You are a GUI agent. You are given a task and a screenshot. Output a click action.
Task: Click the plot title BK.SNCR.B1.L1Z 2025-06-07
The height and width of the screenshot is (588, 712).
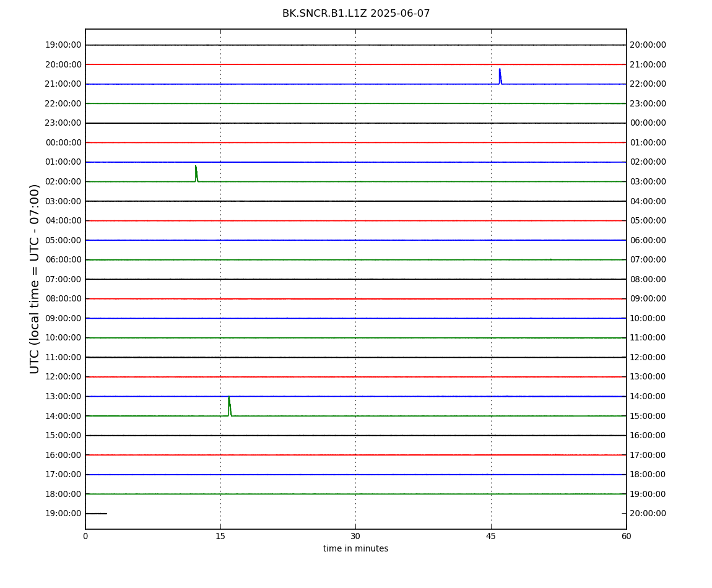pos(356,14)
